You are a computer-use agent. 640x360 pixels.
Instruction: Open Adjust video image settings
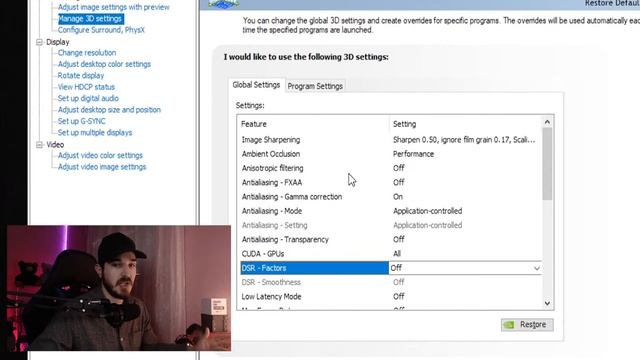(x=102, y=167)
